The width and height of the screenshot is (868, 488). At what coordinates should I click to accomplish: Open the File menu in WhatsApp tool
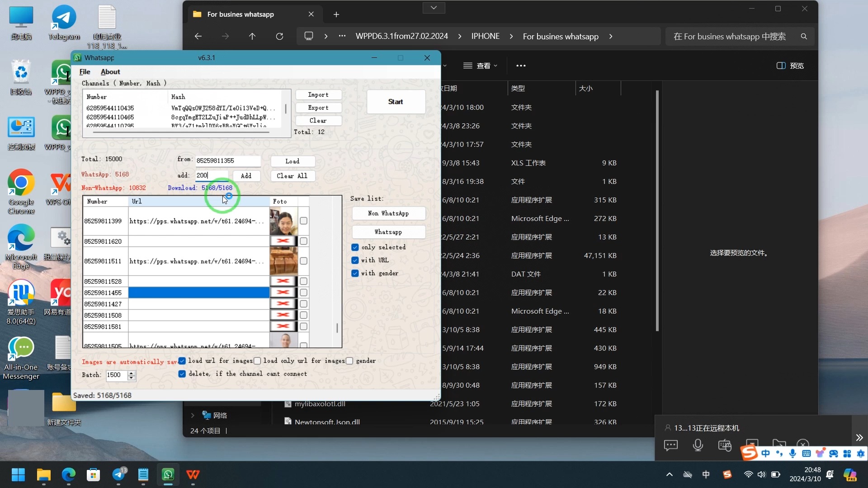tap(85, 71)
